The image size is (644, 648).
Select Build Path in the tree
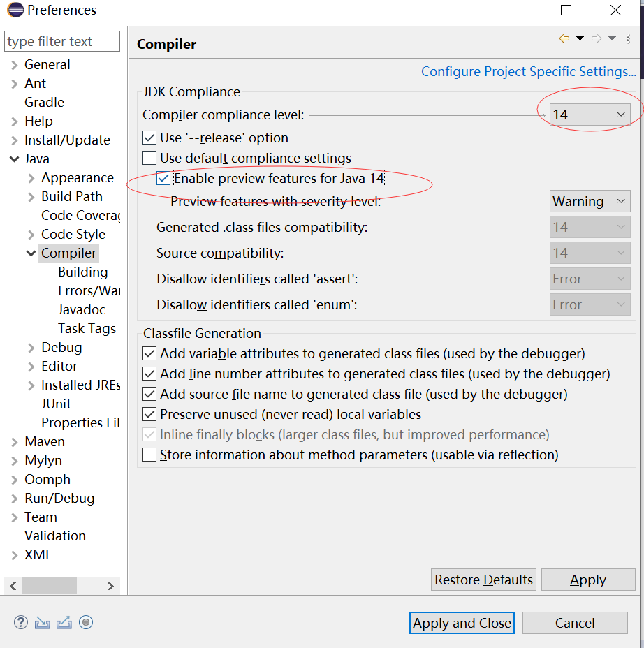click(71, 197)
